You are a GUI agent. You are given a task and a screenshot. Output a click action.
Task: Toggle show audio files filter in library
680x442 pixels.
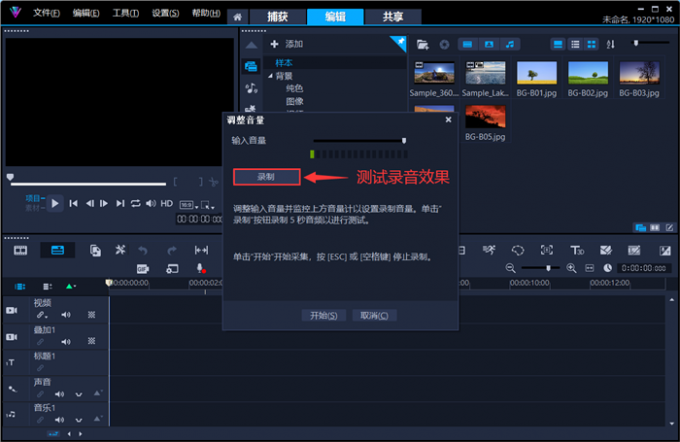click(510, 44)
